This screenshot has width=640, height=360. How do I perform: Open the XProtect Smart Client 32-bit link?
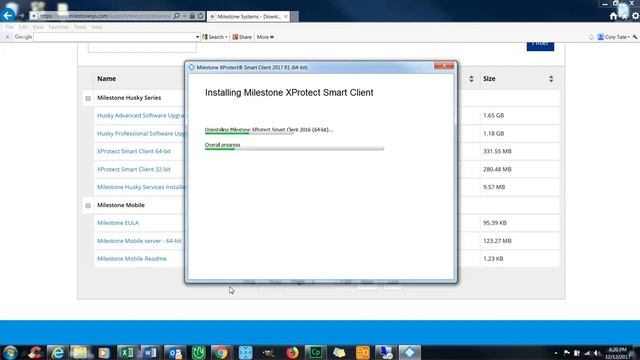tap(134, 169)
